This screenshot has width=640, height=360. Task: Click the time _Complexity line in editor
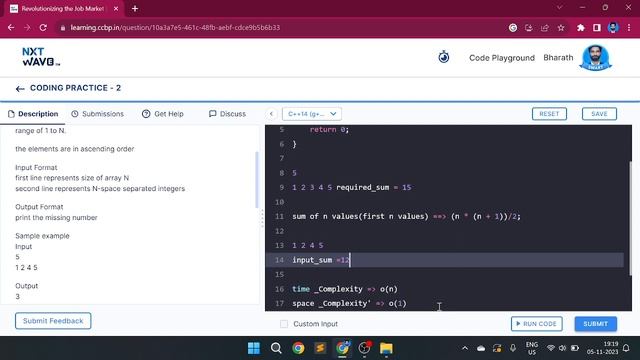[344, 289]
